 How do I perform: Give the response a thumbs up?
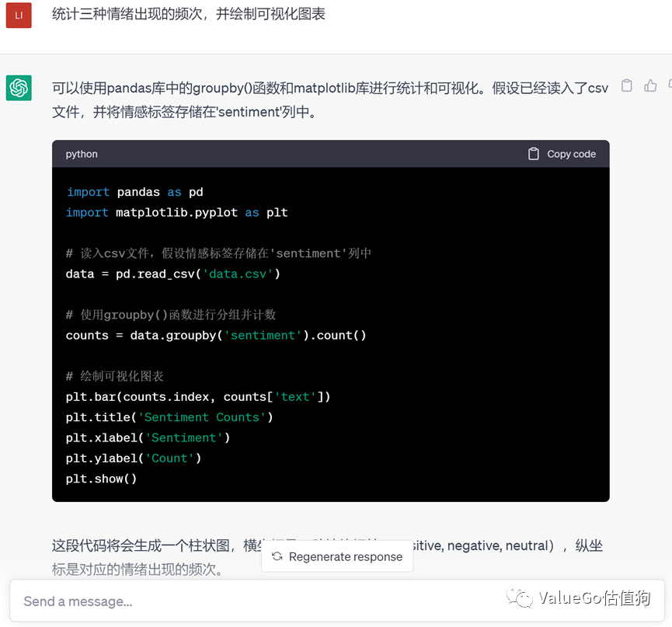[650, 86]
